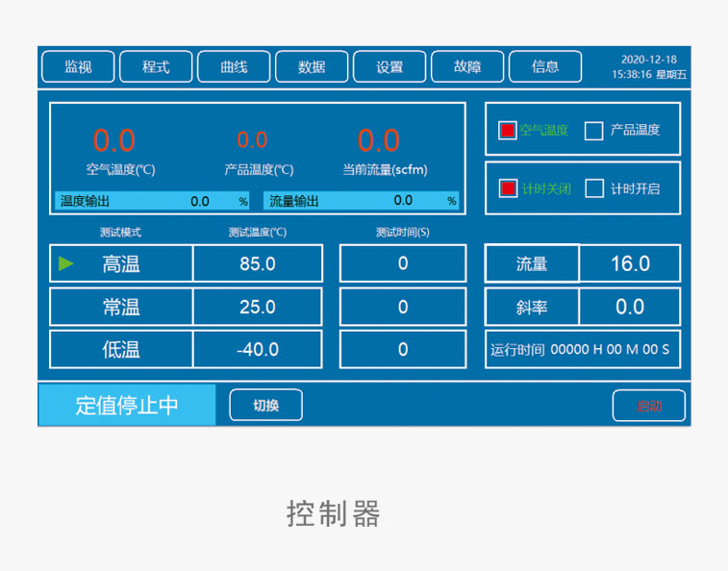Select the 低温 low temperature mode

tap(121, 349)
